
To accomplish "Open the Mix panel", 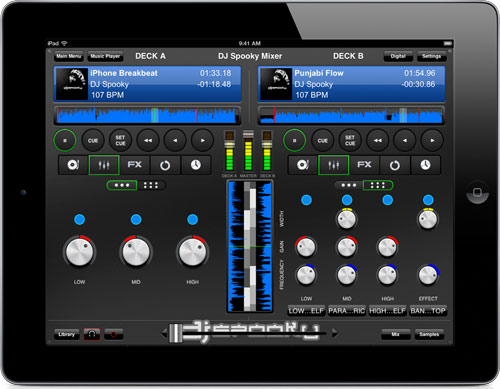I will click(395, 334).
